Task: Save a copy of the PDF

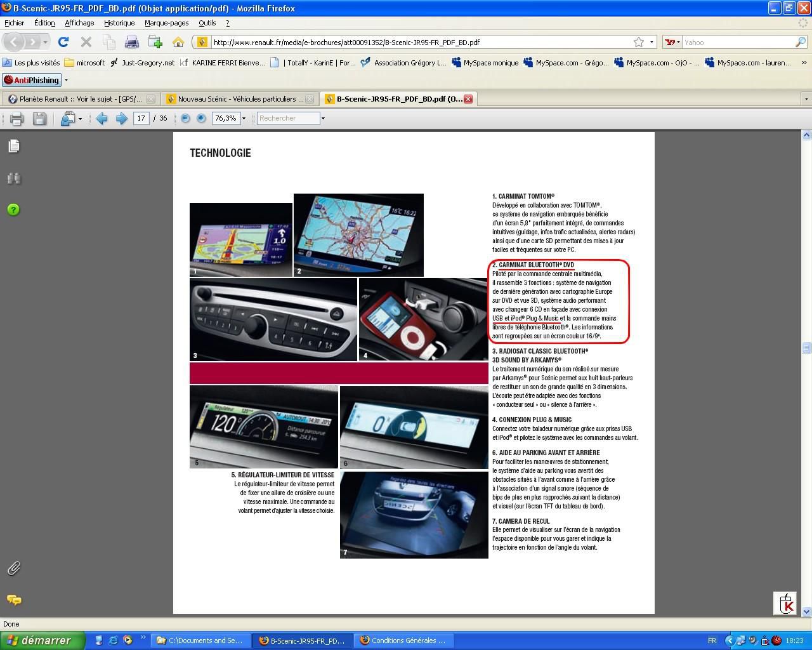Action: click(x=39, y=118)
